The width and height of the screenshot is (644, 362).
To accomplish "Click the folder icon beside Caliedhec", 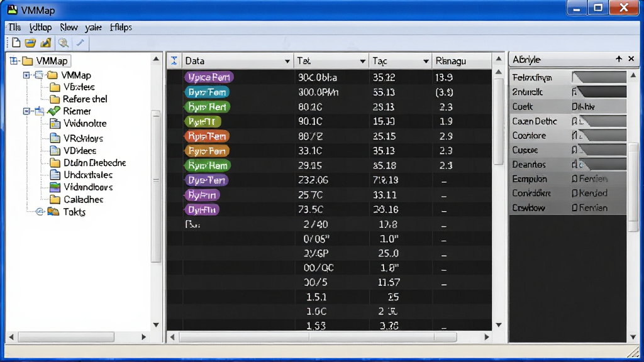I will pyautogui.click(x=55, y=199).
